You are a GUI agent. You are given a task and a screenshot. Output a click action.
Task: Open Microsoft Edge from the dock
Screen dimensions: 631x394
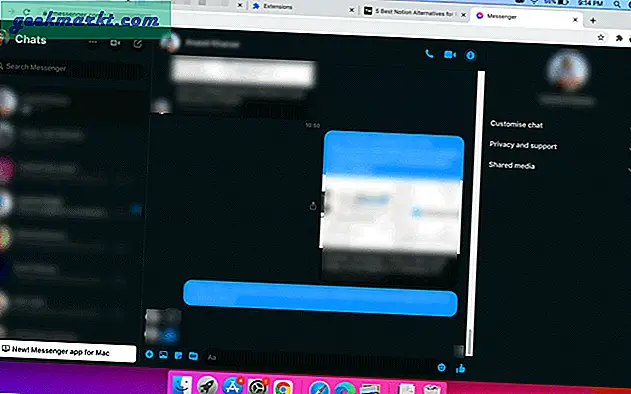tap(345, 388)
